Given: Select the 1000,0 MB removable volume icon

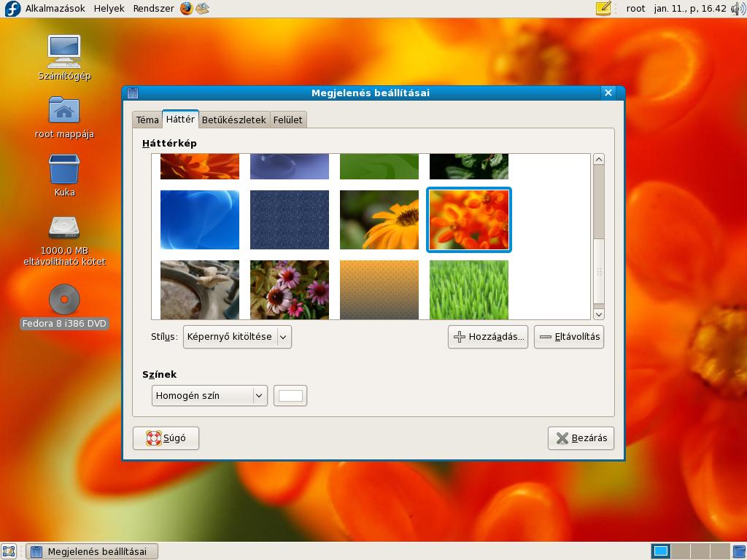Looking at the screenshot, I should 64,227.
